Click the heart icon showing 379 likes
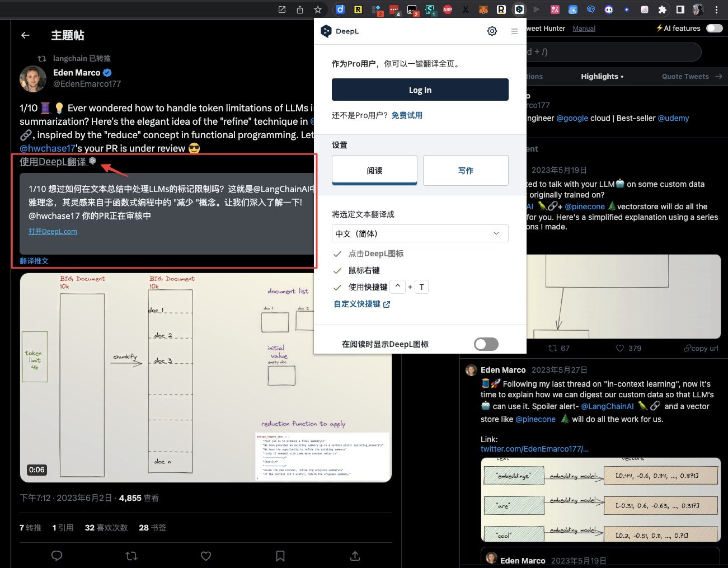This screenshot has width=728, height=568. 619,348
